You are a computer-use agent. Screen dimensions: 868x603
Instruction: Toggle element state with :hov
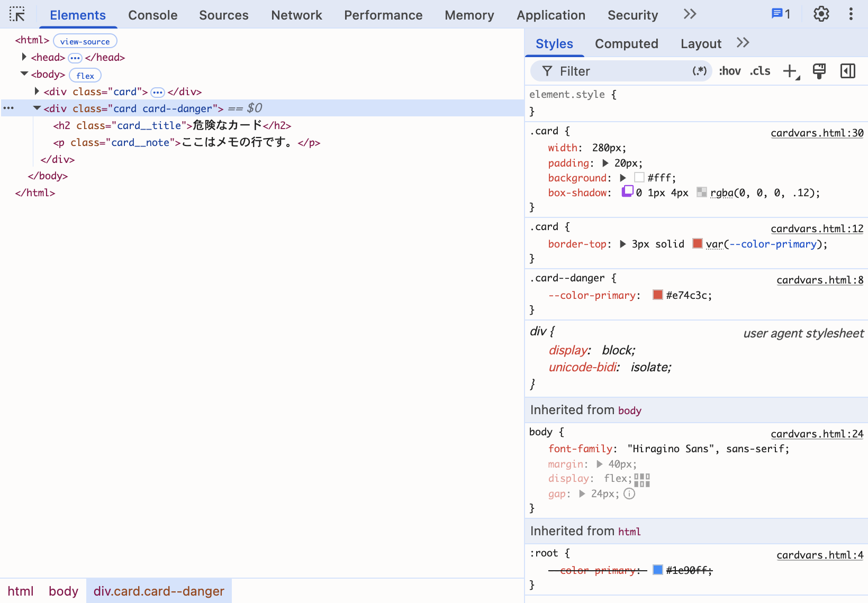coord(729,71)
